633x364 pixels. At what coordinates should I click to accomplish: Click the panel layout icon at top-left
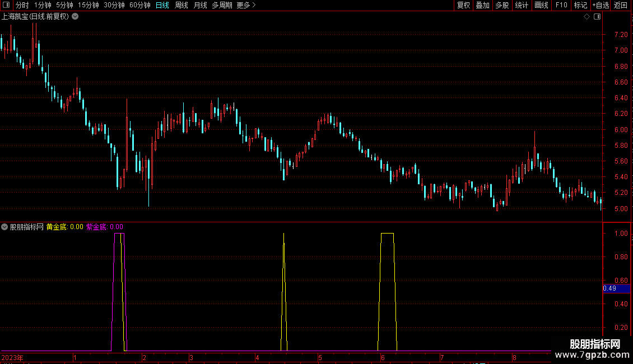pos(6,5)
